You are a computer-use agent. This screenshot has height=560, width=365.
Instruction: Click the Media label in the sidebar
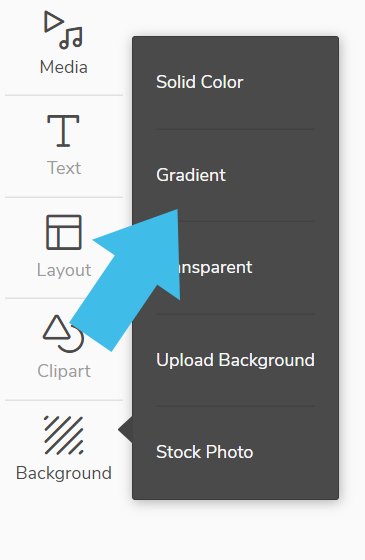coord(64,67)
